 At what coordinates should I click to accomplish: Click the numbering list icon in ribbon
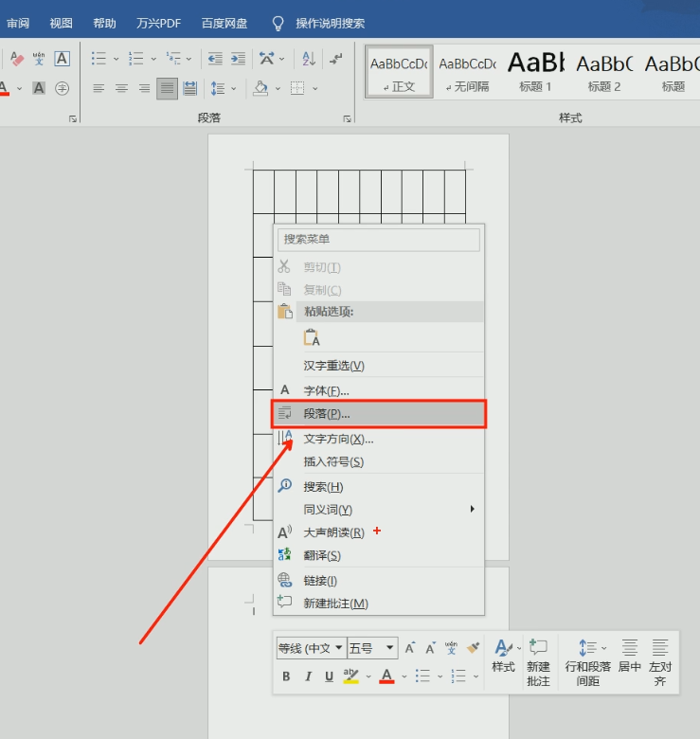click(135, 59)
